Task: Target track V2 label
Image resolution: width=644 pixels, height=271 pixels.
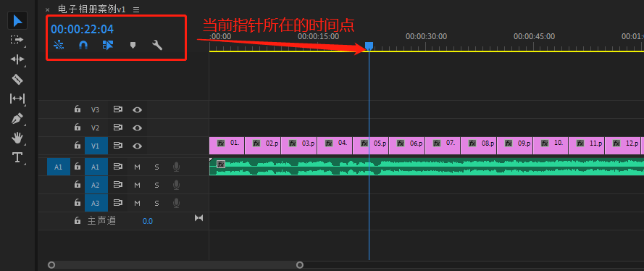Action: tap(96, 128)
